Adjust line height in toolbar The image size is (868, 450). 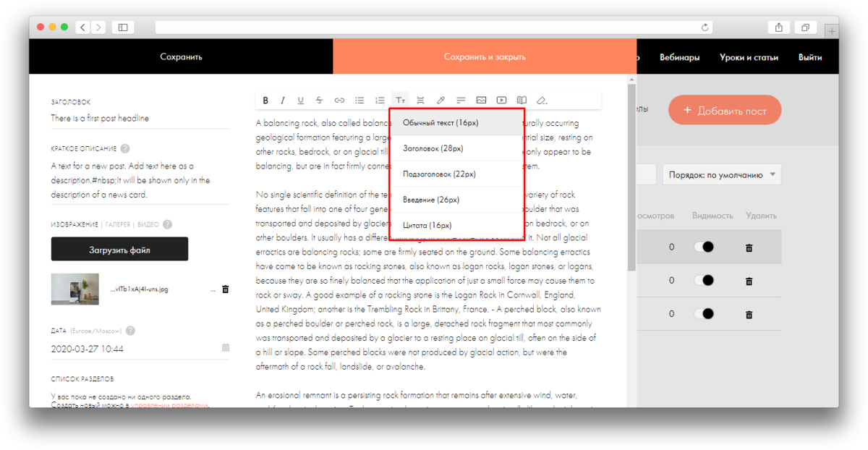[x=420, y=101]
